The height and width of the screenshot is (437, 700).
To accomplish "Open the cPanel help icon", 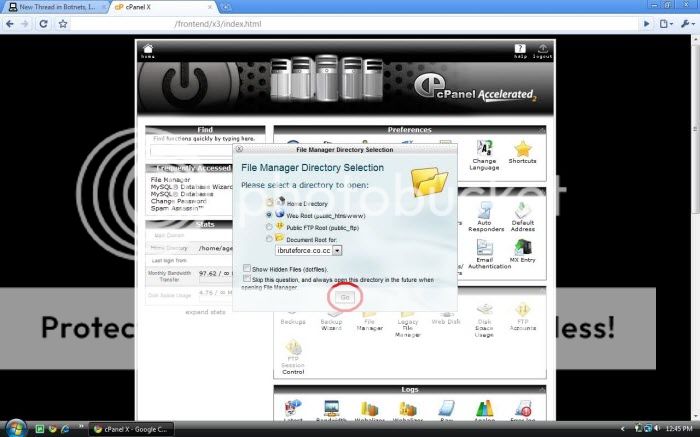I will (520, 48).
